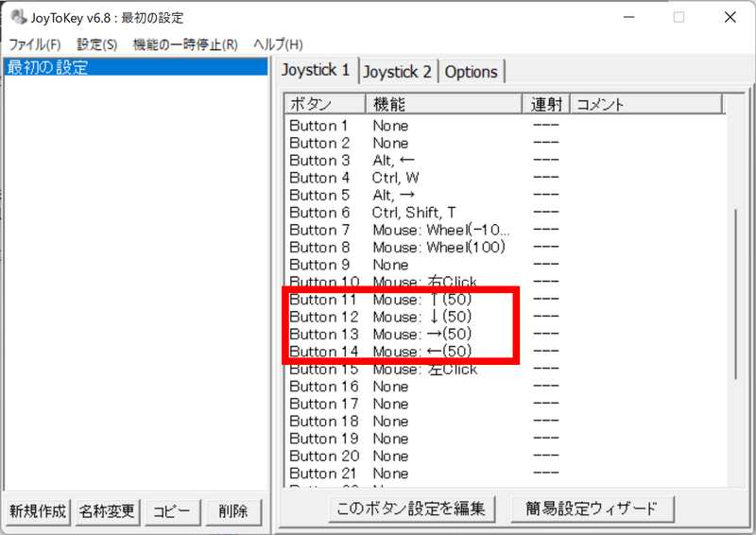
Task: Click the 削除 button
Action: [233, 511]
